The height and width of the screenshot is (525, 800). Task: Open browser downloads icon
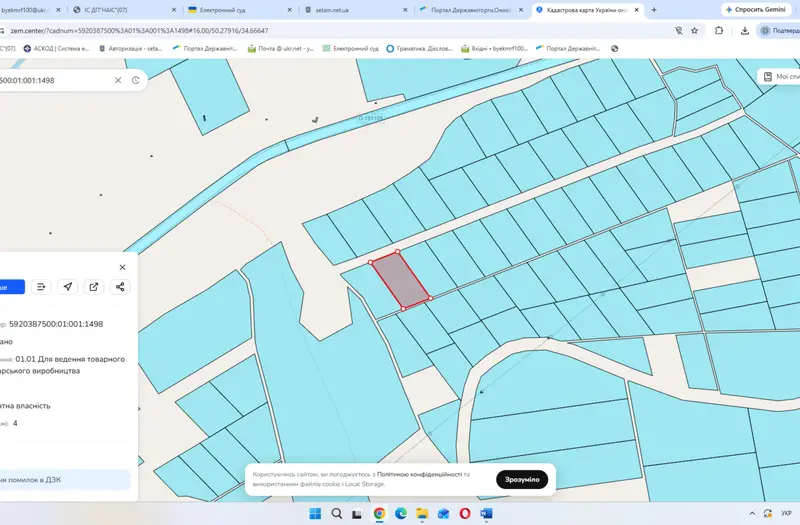(x=745, y=31)
